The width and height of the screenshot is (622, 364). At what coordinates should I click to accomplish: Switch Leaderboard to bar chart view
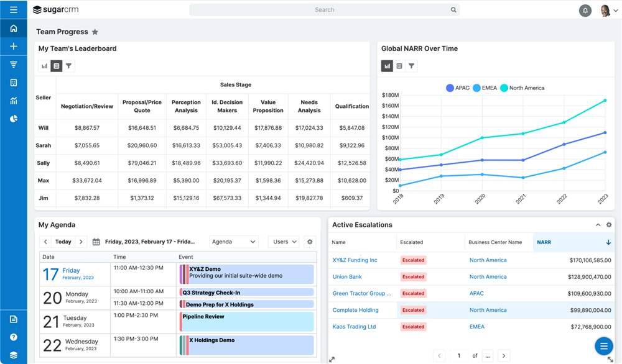44,66
